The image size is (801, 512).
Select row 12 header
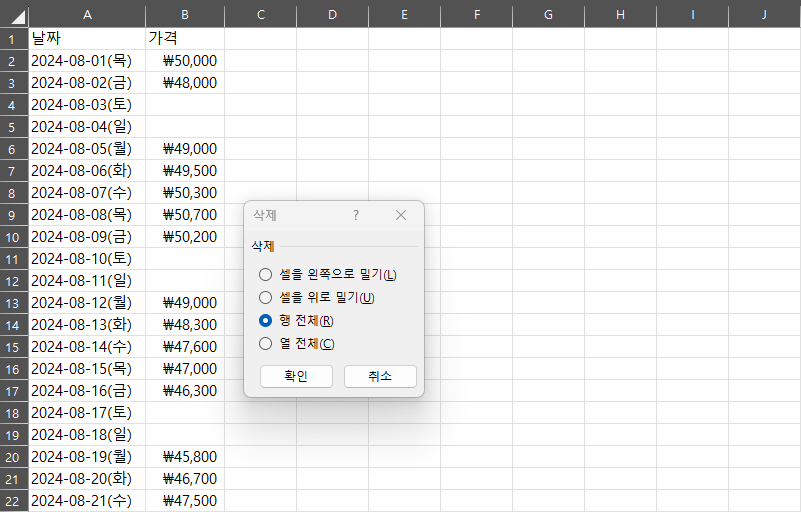pyautogui.click(x=14, y=281)
